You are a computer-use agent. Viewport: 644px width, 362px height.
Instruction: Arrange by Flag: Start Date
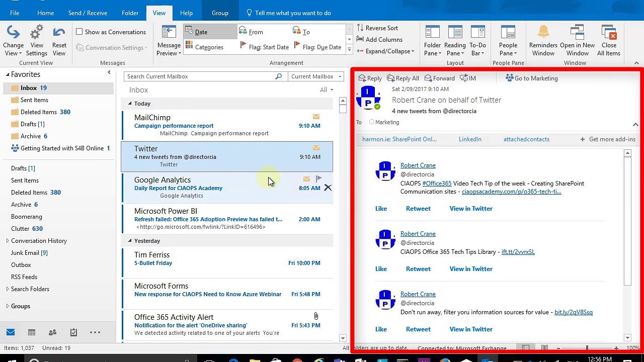[265, 47]
